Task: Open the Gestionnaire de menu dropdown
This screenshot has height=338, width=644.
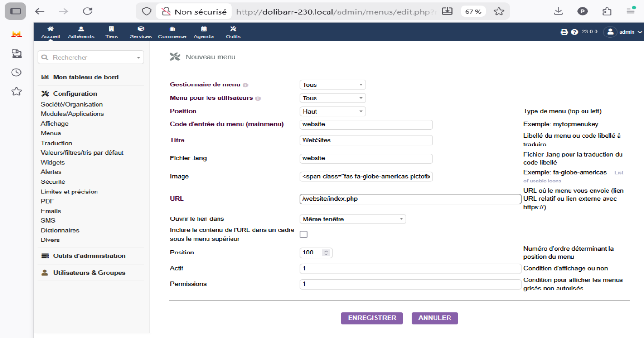Action: tap(333, 85)
